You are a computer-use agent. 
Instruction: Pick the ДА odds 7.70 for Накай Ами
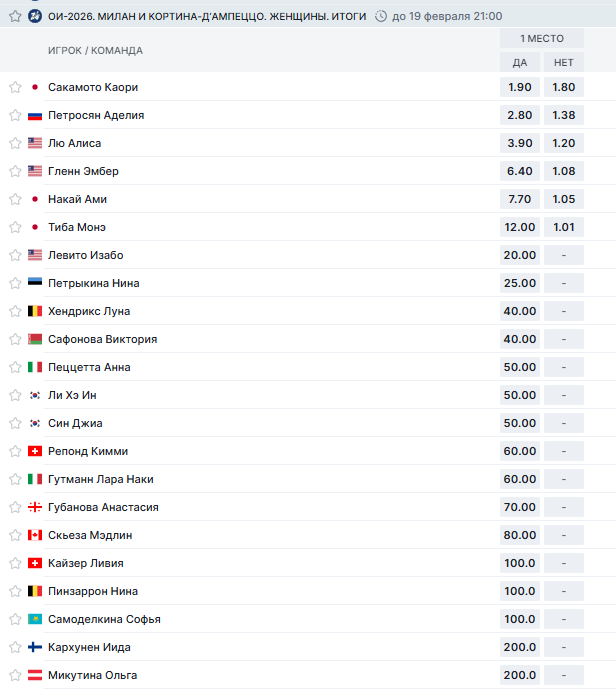click(520, 199)
